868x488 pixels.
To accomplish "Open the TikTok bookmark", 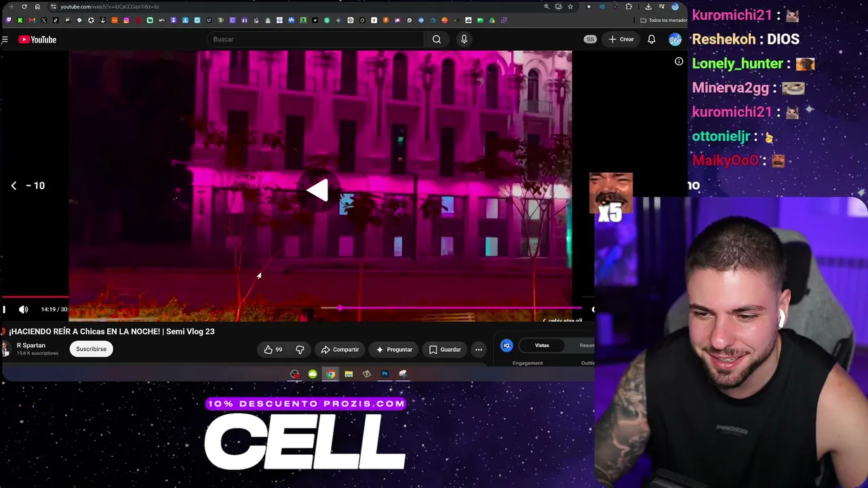I will (x=56, y=20).
